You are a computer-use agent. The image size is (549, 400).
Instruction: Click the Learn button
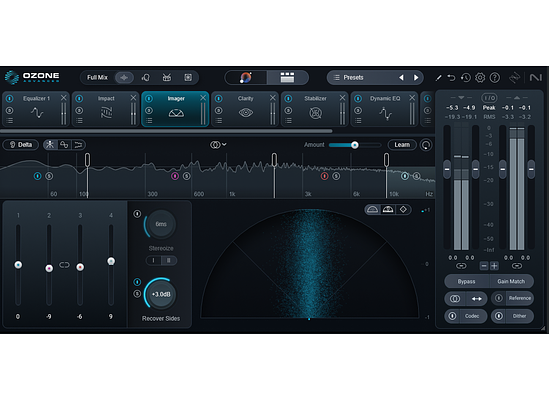tap(402, 145)
